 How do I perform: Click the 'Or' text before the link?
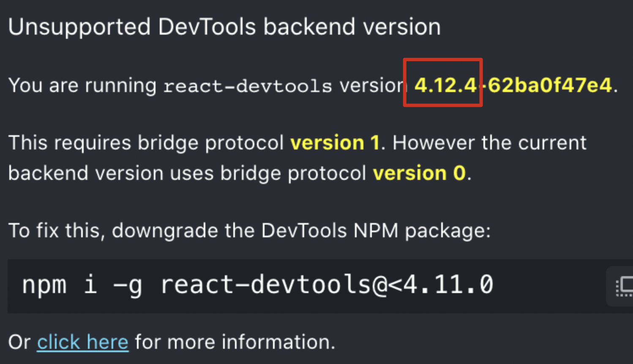[19, 342]
